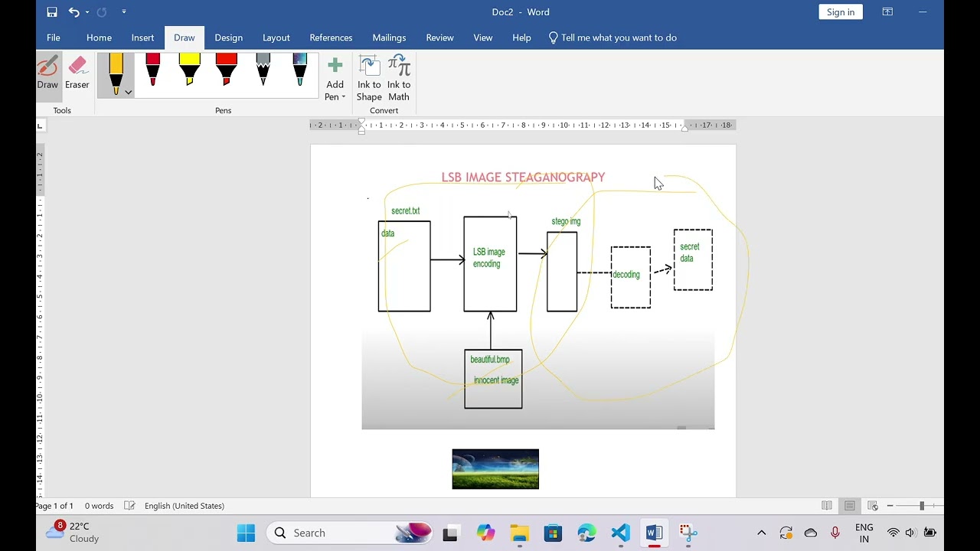This screenshot has width=980, height=551.
Task: Click Ink to Math
Action: tap(399, 79)
